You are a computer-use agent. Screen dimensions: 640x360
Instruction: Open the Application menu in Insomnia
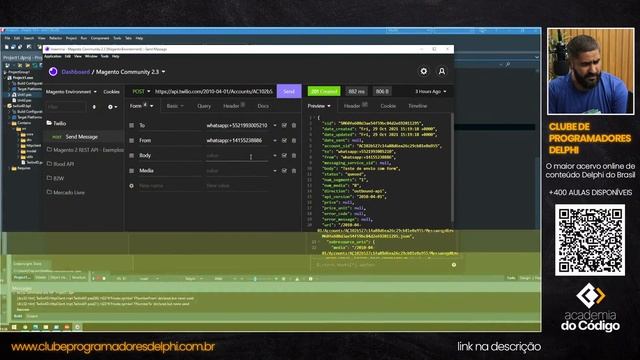[53, 56]
